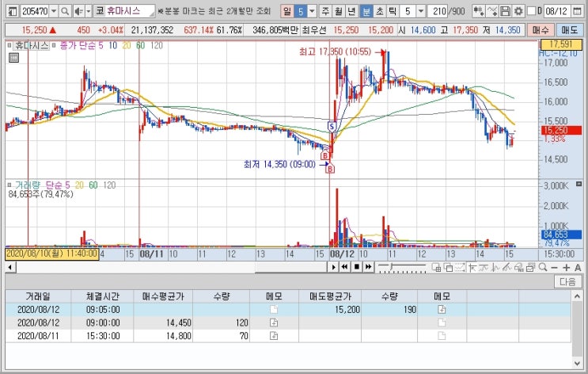Click the sell memo icon in 09:05:00 row
Image resolution: width=588 pixels, height=374 pixels.
pyautogui.click(x=442, y=309)
